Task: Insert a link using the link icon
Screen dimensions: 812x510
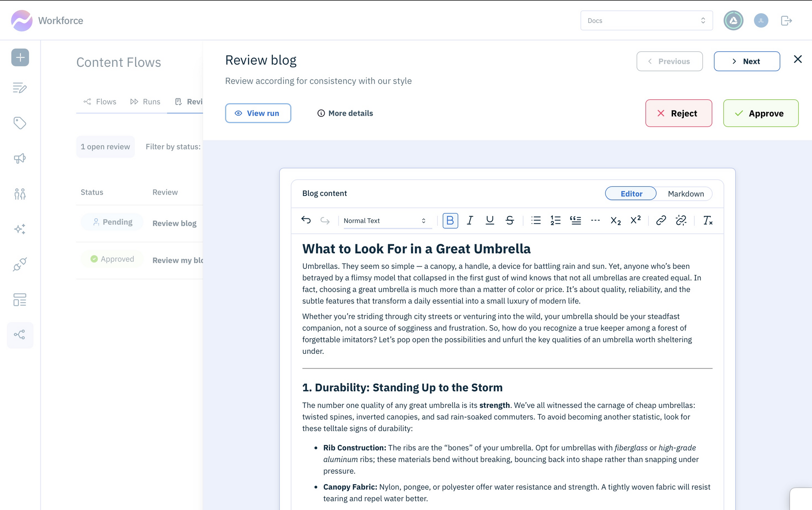Action: click(660, 220)
